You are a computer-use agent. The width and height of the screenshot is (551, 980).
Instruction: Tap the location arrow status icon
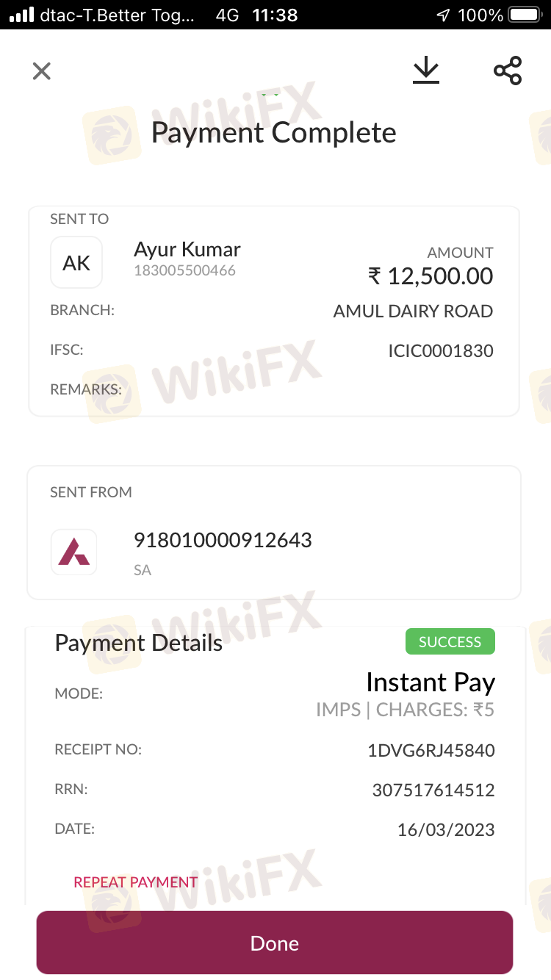point(443,15)
